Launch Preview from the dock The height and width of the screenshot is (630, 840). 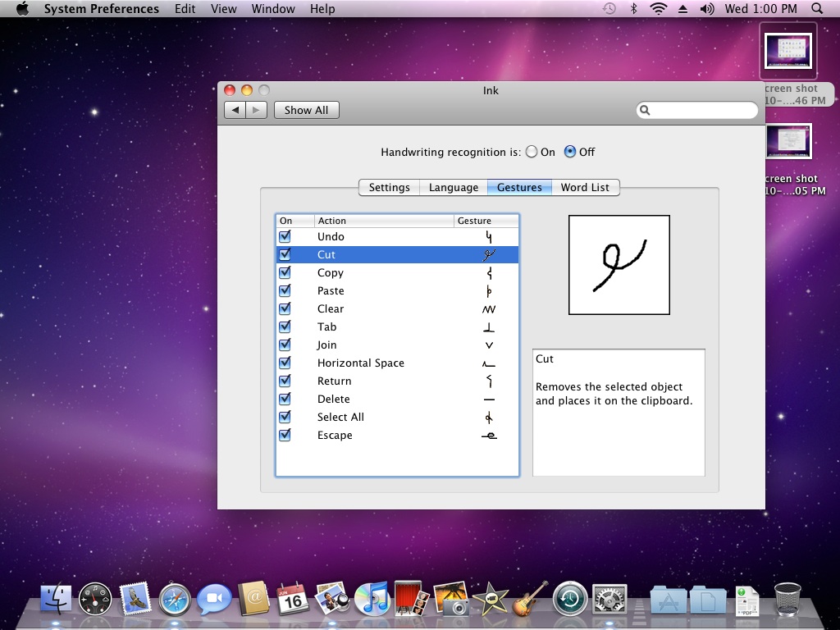[x=332, y=598]
